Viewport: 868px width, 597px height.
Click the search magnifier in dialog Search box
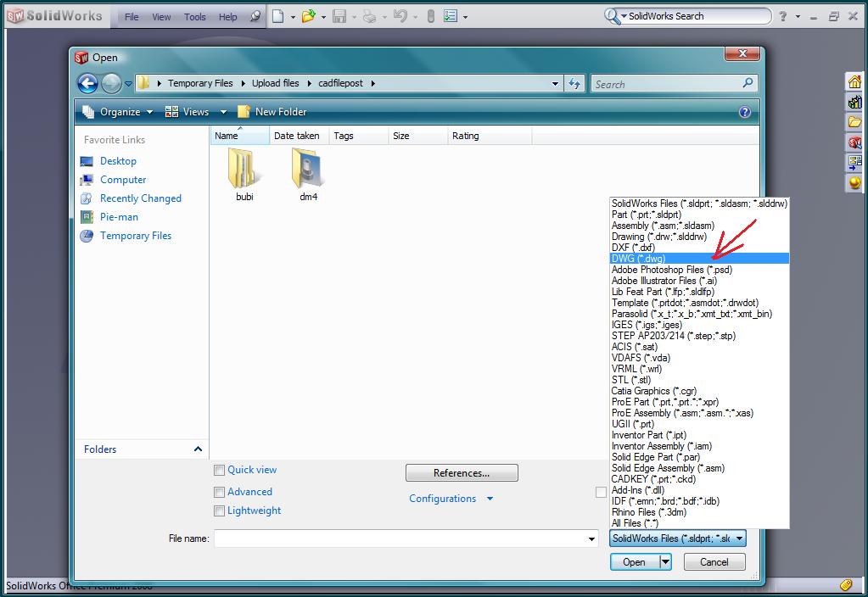(748, 83)
